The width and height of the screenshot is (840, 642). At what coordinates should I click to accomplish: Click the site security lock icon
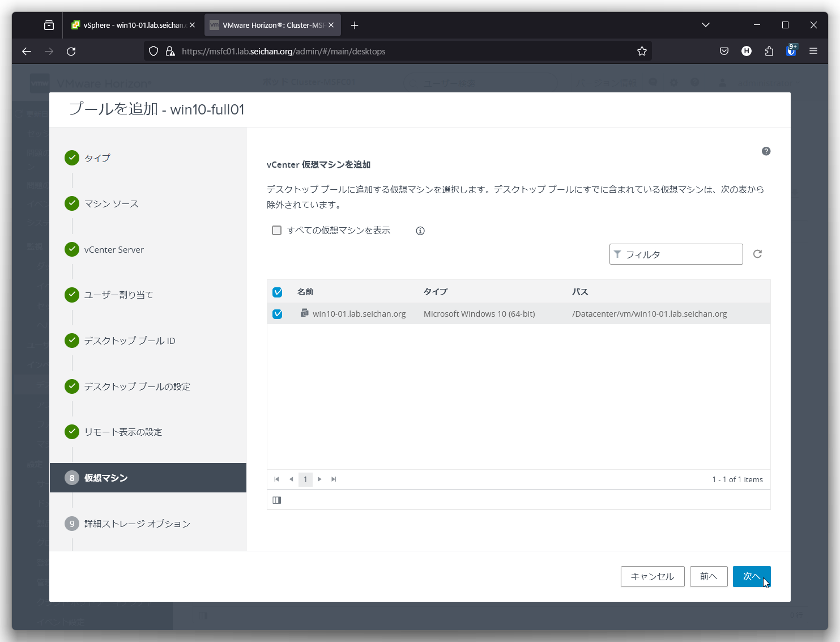[170, 52]
